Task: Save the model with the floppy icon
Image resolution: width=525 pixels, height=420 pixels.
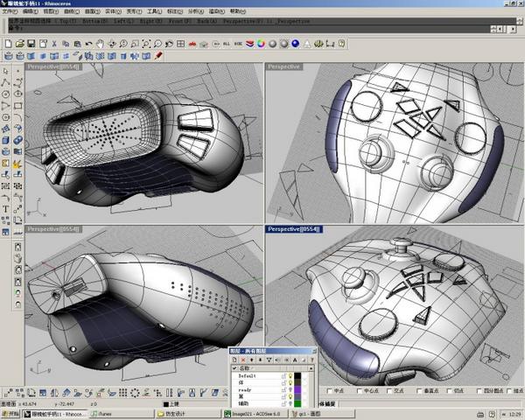Action: (31, 44)
